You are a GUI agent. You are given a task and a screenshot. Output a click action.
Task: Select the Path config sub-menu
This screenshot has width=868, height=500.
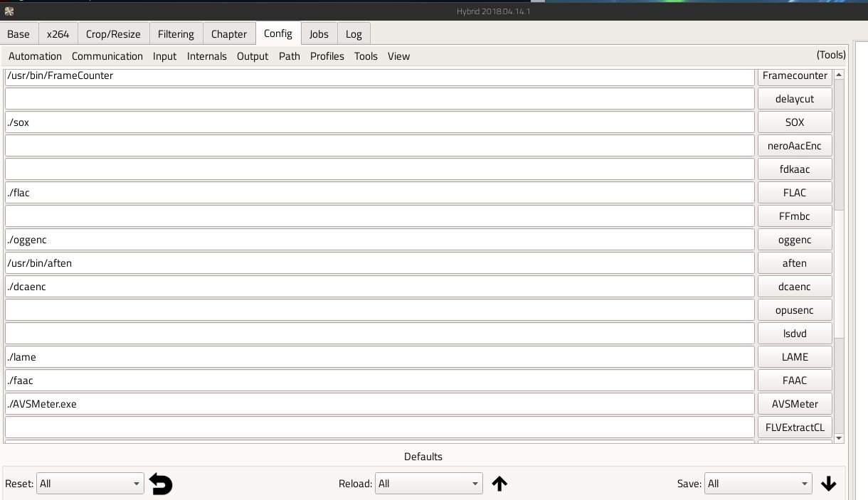tap(289, 56)
